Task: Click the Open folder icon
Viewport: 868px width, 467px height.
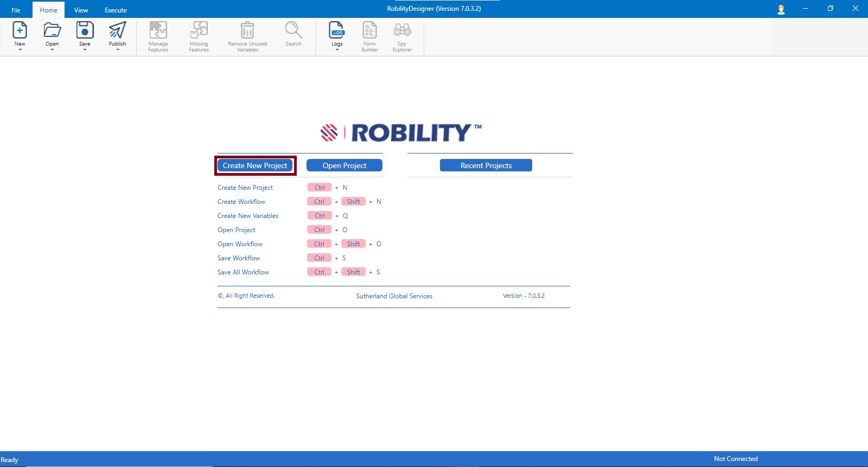Action: point(52,30)
